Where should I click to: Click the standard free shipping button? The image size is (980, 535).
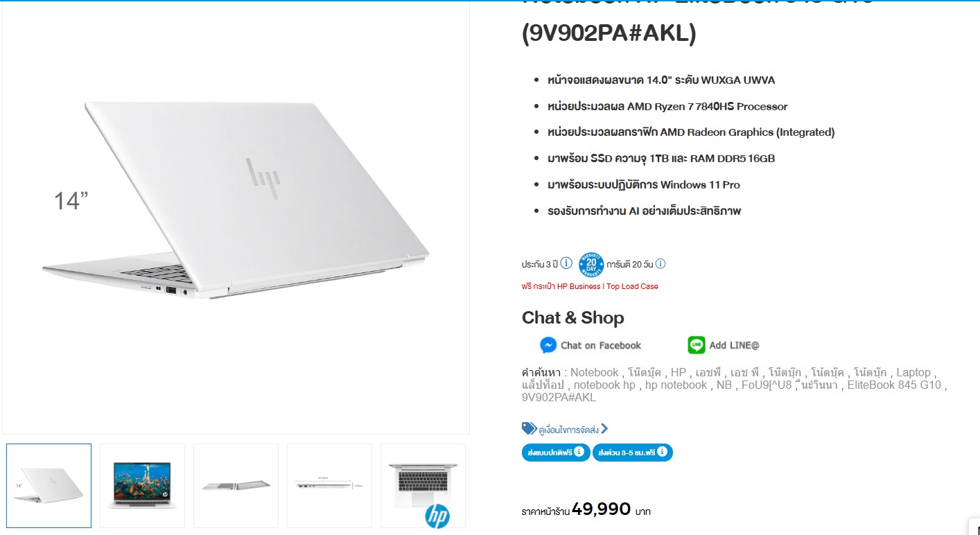click(x=556, y=453)
